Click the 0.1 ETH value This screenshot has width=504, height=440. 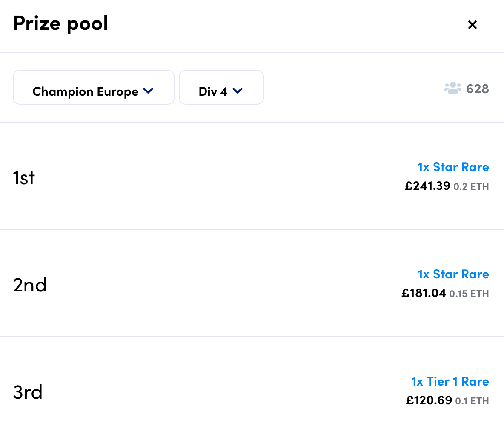(472, 401)
